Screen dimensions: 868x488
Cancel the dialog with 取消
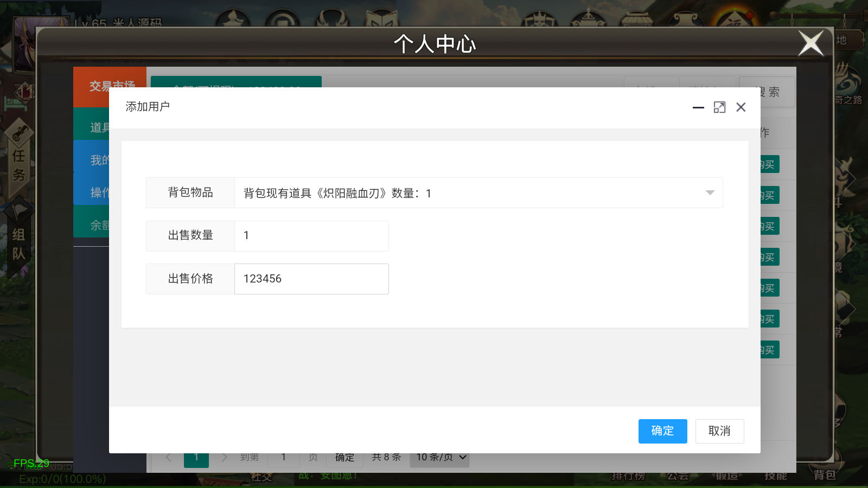719,431
